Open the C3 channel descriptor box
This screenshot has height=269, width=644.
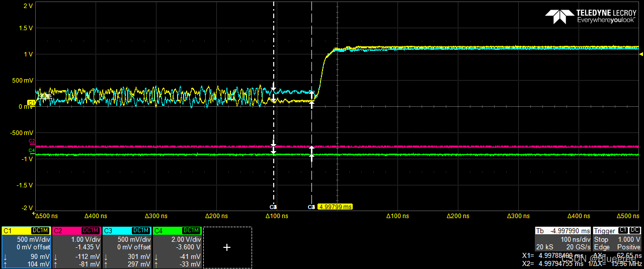point(127,247)
